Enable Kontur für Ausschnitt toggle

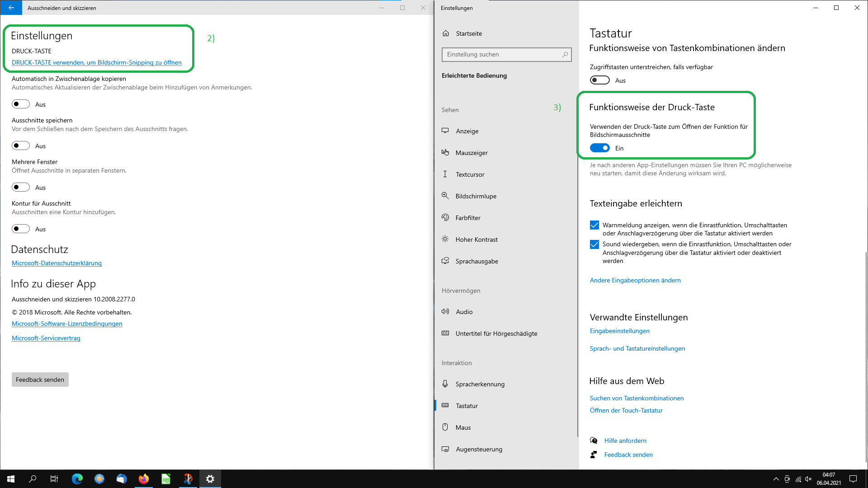pos(21,229)
